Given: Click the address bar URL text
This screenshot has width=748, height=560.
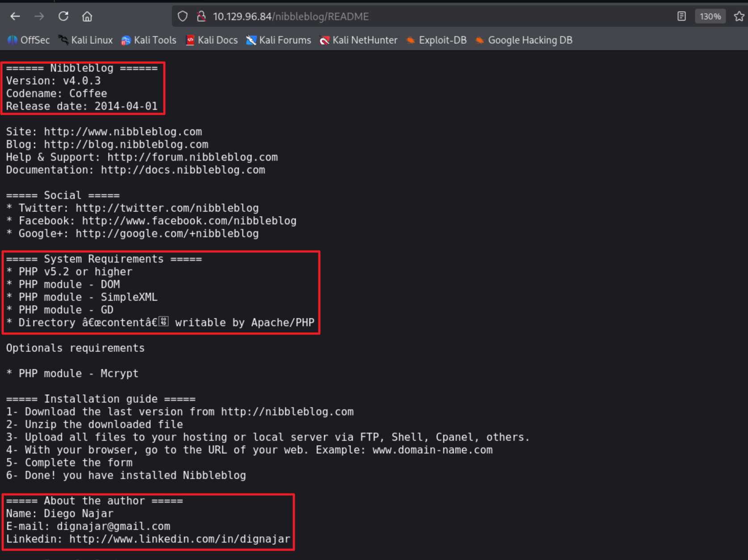Looking at the screenshot, I should click(x=290, y=17).
